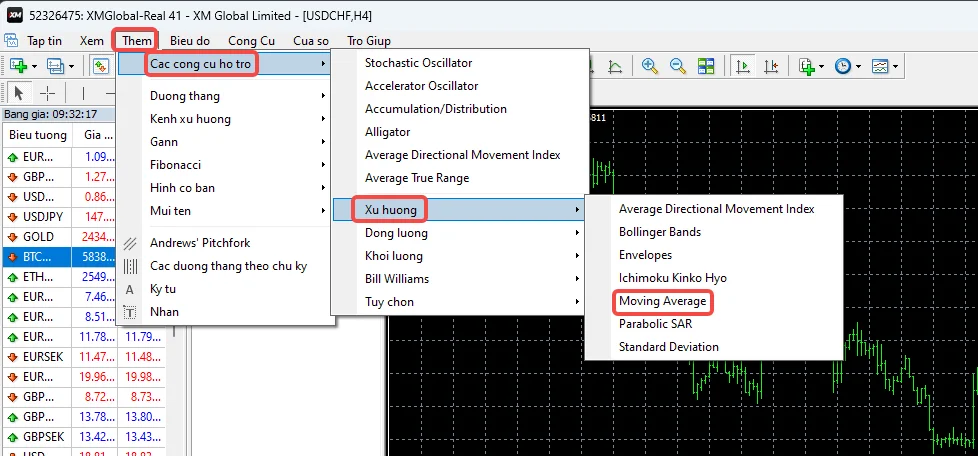This screenshot has height=456, width=978.
Task: Open the Xem menu
Action: click(x=92, y=41)
